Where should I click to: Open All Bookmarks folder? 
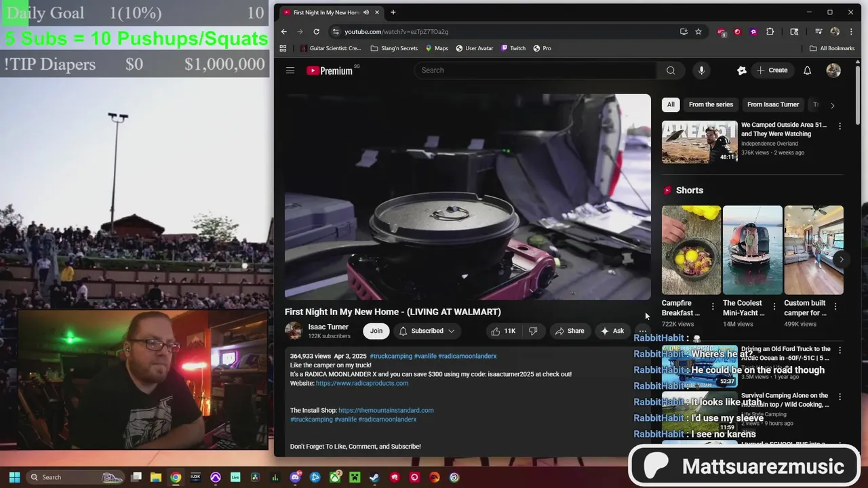coord(832,48)
